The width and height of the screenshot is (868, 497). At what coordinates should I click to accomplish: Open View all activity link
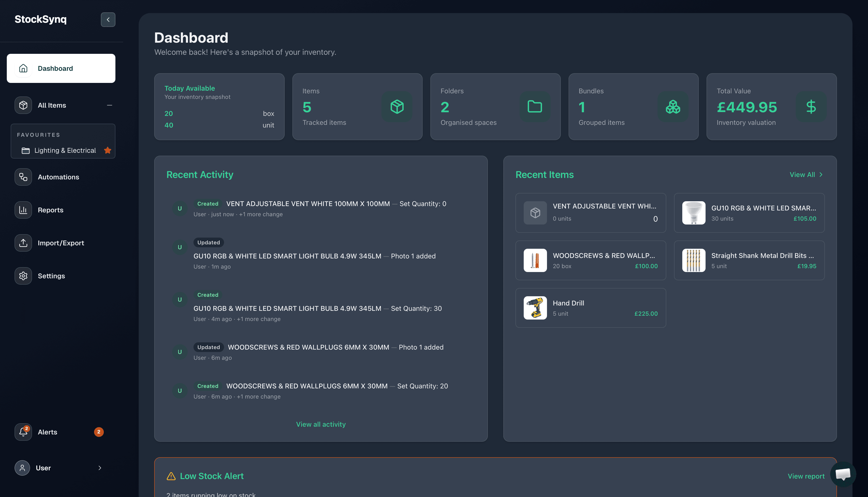321,424
